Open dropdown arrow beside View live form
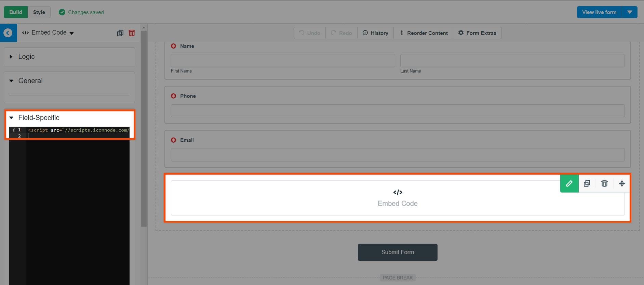The image size is (644, 285). [x=630, y=12]
